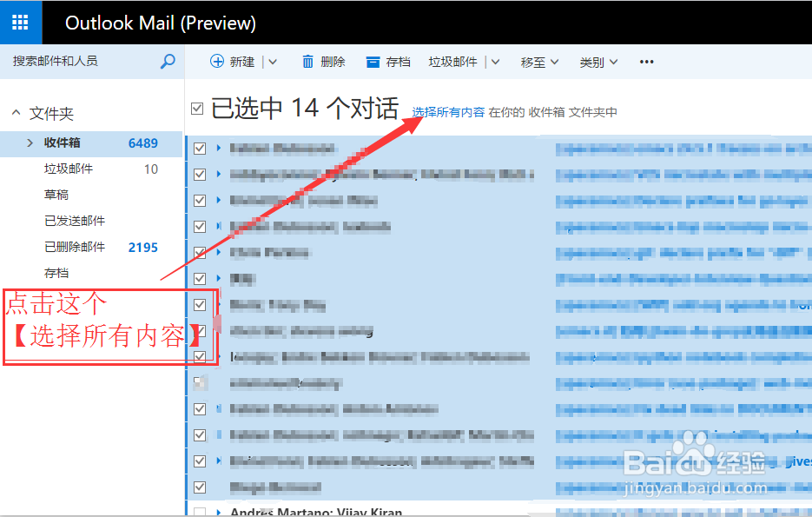Click the 2195 deleted items count
Screen dimensions: 812x517
pos(143,248)
